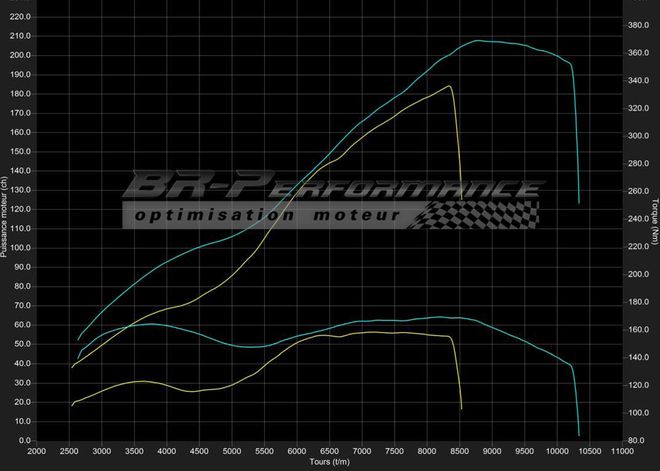
Task: Click the peak of the cyan power curve
Action: [478, 41]
